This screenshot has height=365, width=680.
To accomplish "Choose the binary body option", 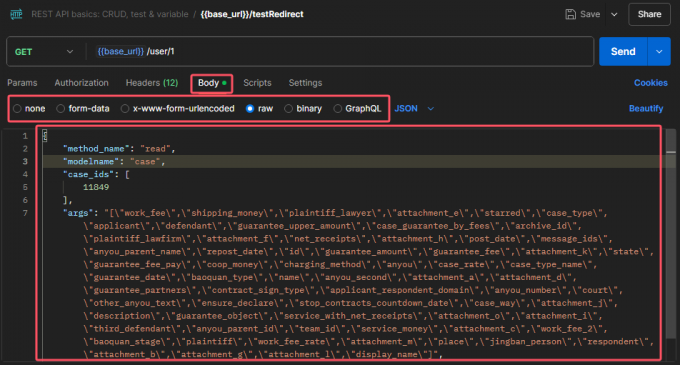I will coord(303,109).
